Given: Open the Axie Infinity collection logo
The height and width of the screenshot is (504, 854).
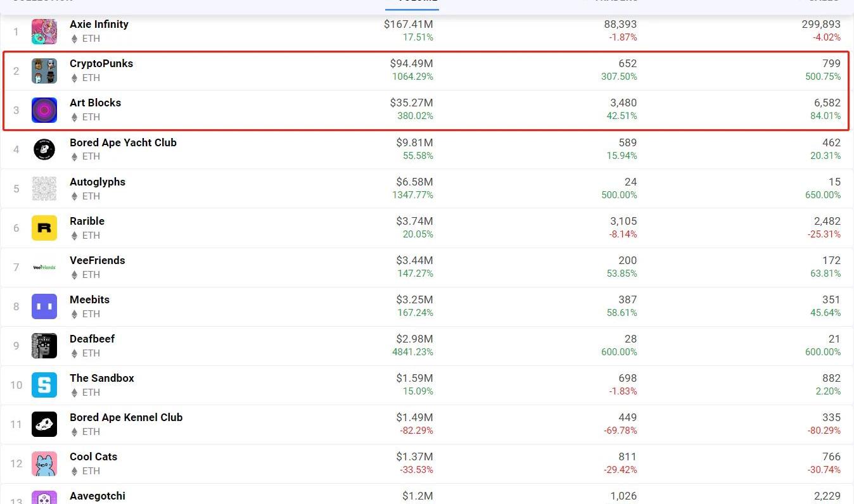Looking at the screenshot, I should (44, 32).
